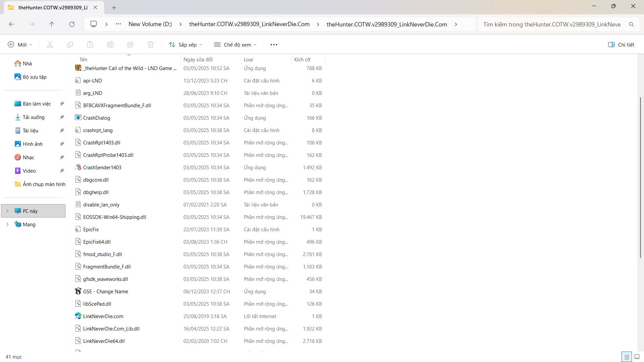Open the Chế độ xem view dropdown

[235, 45]
